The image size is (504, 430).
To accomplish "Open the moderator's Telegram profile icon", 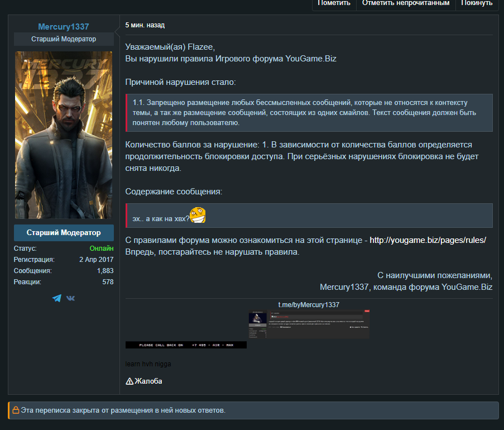I will point(56,298).
